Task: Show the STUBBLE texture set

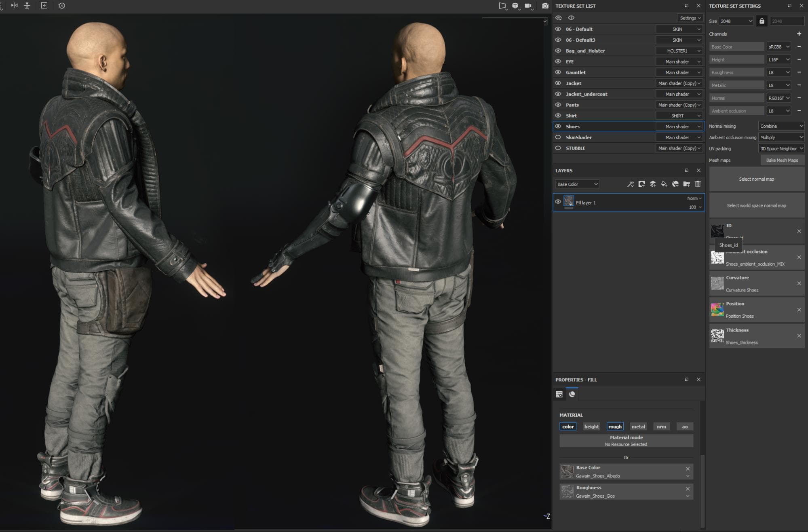Action: click(558, 148)
